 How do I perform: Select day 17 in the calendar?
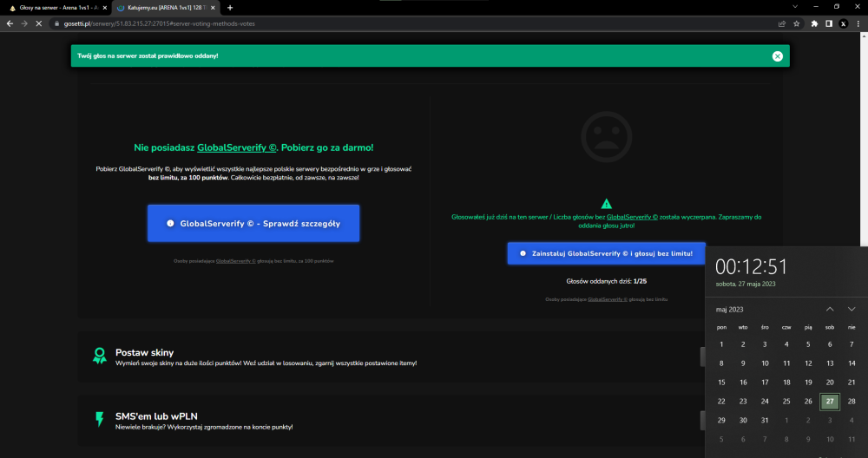point(765,383)
